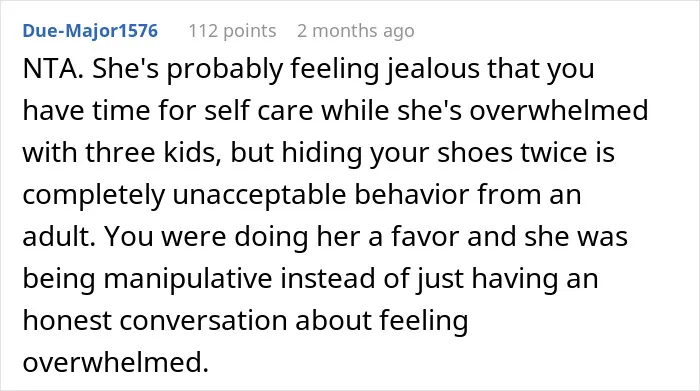This screenshot has width=700, height=391.
Task: Click the word 'completely' in the comment
Action: [94, 196]
